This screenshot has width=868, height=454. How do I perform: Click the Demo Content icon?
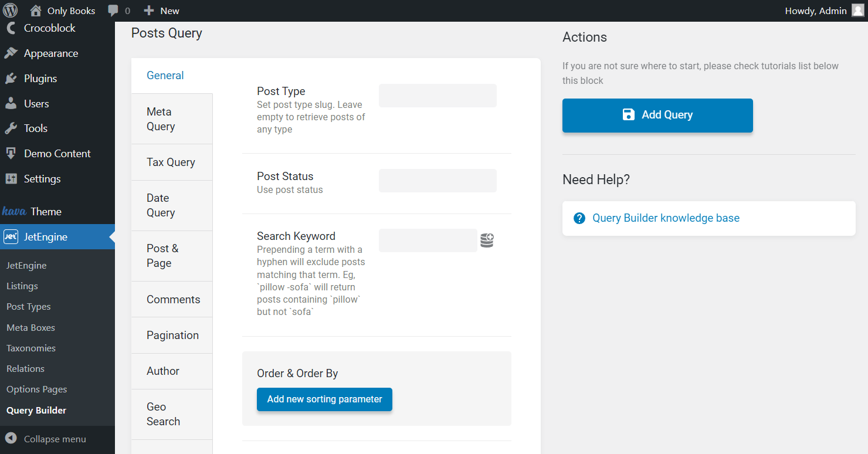coord(11,154)
